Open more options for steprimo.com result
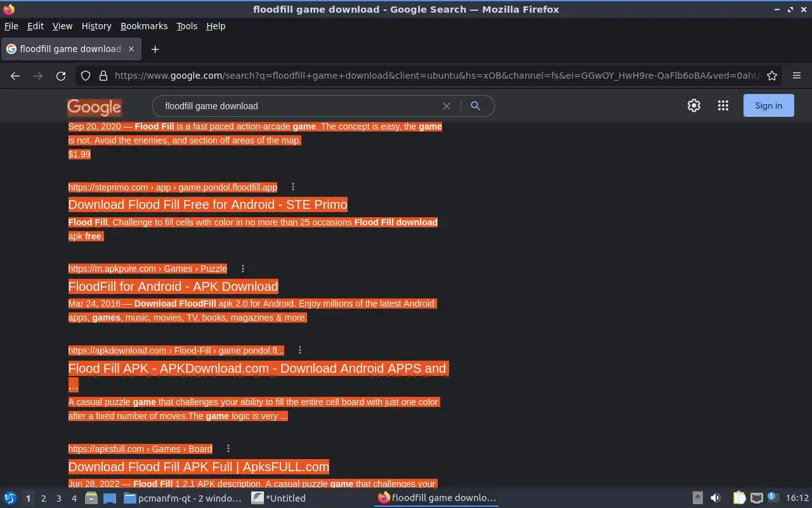This screenshot has height=508, width=812. pos(293,187)
